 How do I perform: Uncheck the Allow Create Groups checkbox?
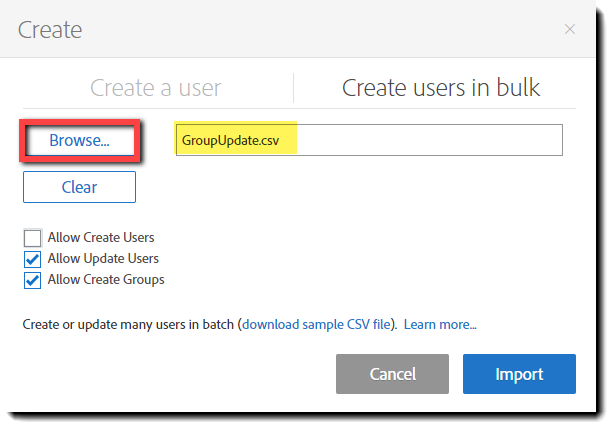pyautogui.click(x=33, y=280)
